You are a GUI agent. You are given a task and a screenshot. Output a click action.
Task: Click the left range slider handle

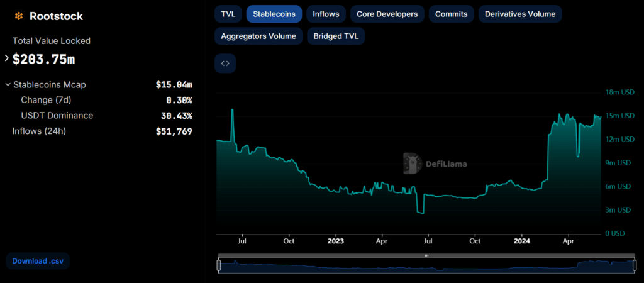tap(219, 266)
